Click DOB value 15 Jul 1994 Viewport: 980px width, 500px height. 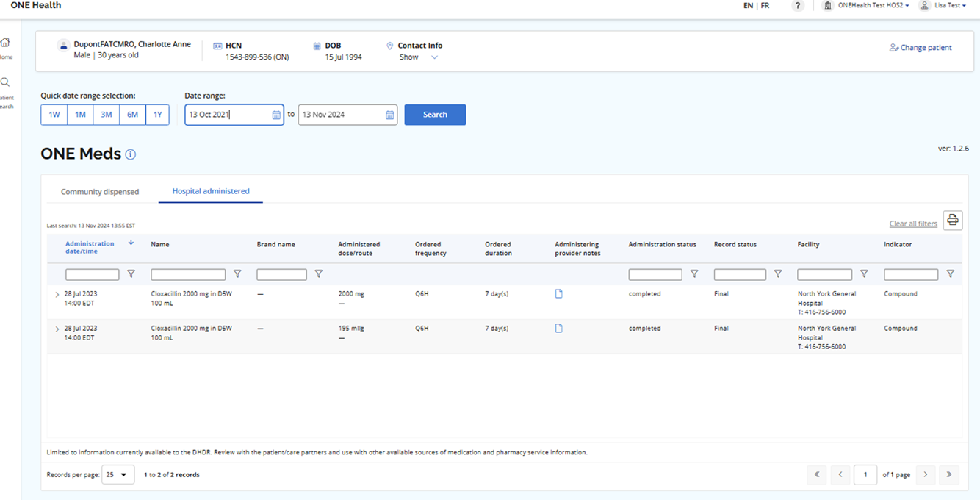[x=344, y=57]
